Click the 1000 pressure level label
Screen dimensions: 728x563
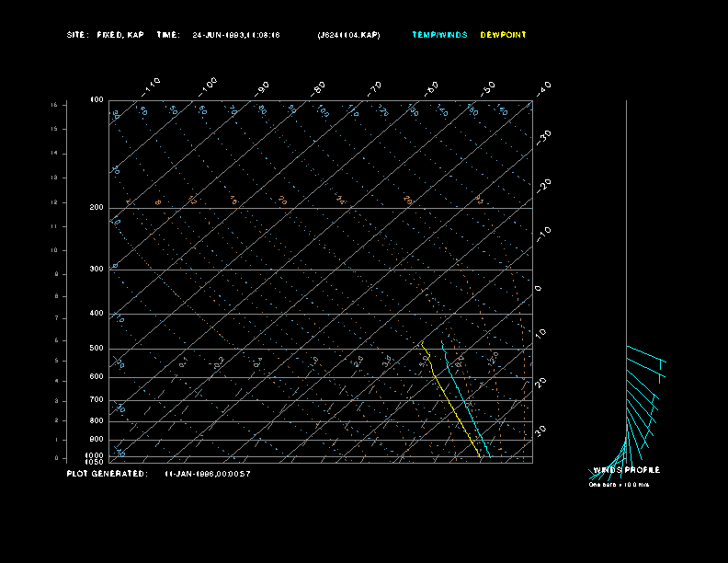[x=95, y=454]
